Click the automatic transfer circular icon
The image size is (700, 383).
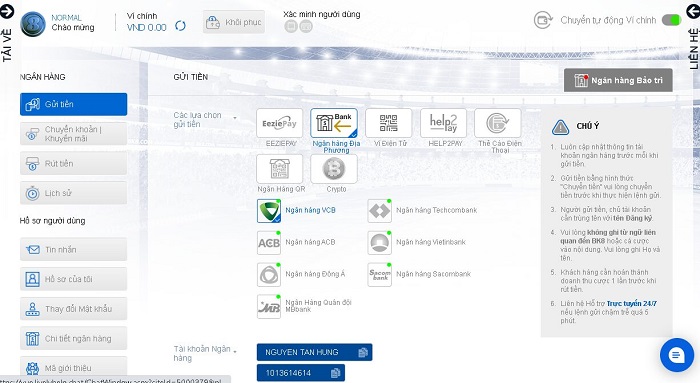click(543, 20)
